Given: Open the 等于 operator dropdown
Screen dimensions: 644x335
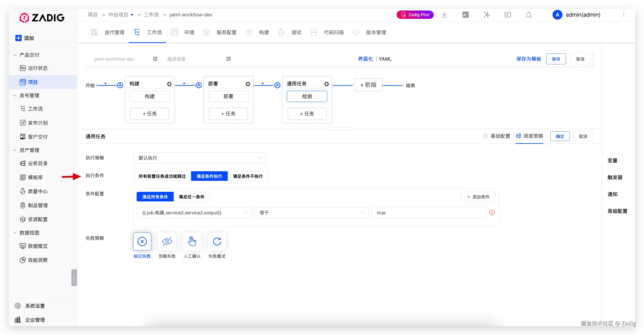Looking at the screenshot, I should pos(311,213).
